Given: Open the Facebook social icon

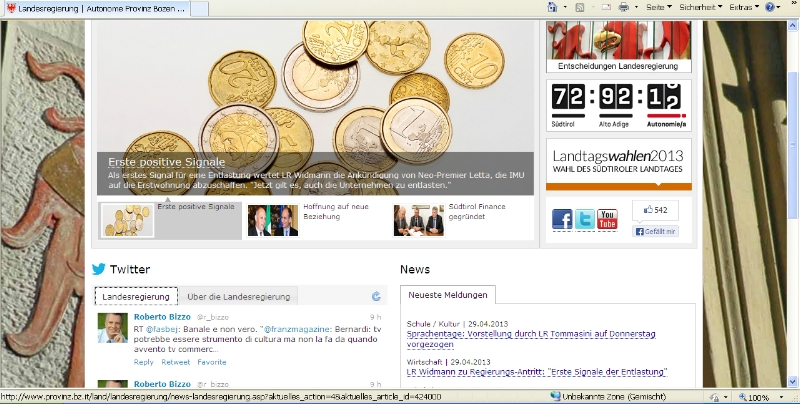Looking at the screenshot, I should click(x=562, y=219).
